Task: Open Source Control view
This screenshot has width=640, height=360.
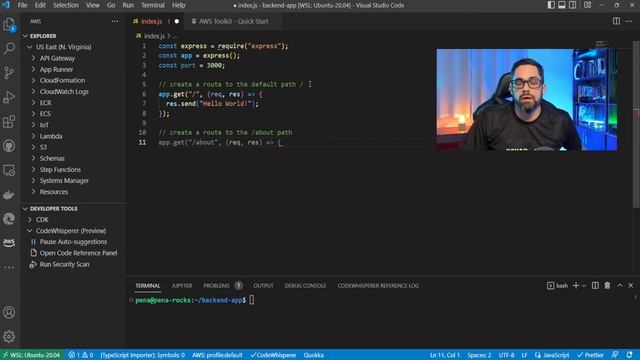Action: (9, 73)
